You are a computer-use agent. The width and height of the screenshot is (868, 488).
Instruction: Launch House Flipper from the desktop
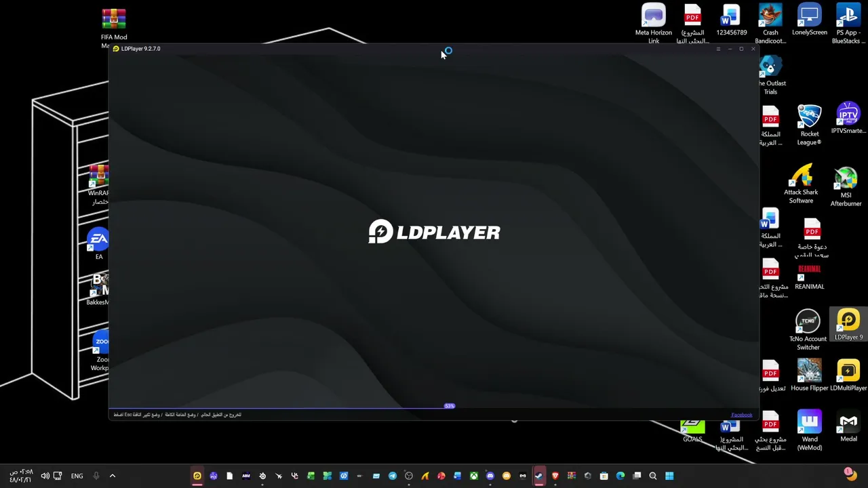(810, 375)
